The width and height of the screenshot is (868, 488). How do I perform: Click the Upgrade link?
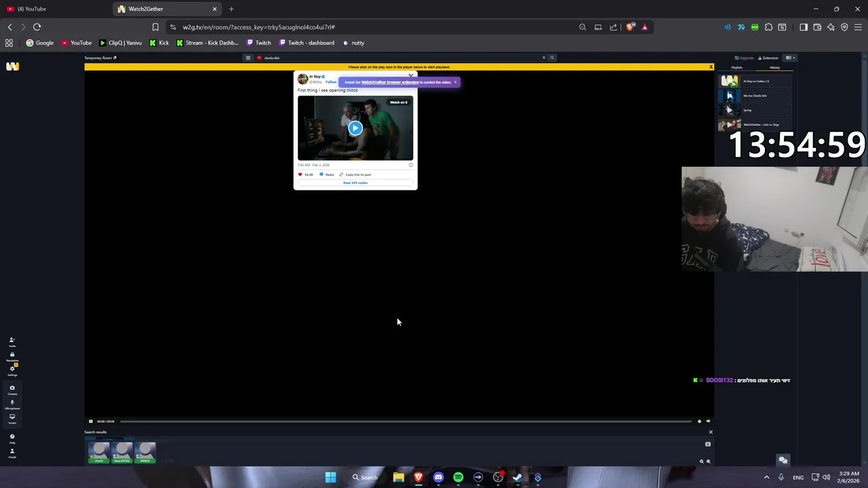(745, 58)
